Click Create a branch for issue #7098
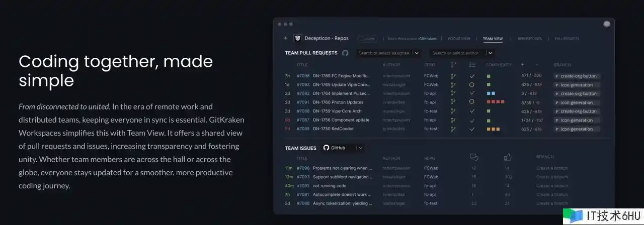 click(552, 168)
